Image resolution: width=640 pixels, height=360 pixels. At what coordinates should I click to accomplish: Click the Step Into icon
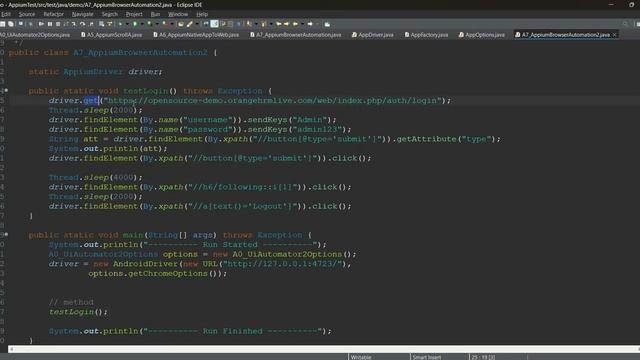[x=73, y=24]
